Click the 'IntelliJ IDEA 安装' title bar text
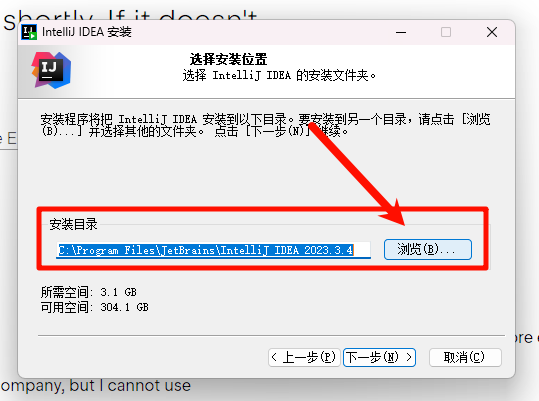The height and width of the screenshot is (401, 539). point(87,32)
